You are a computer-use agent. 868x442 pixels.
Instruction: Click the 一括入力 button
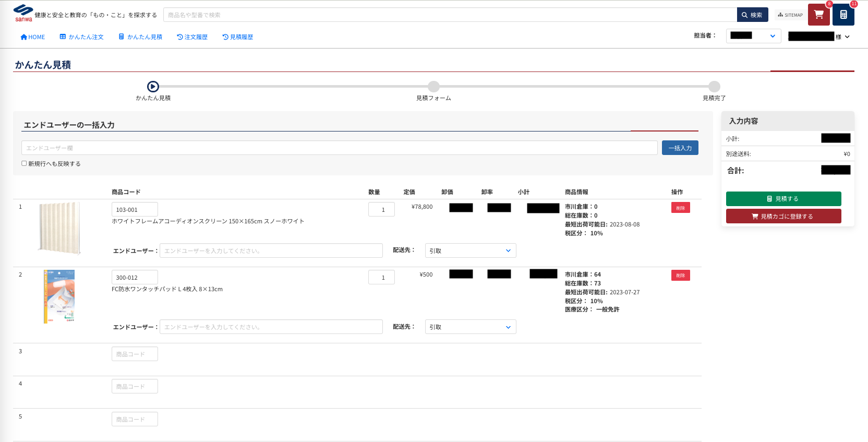pyautogui.click(x=680, y=148)
